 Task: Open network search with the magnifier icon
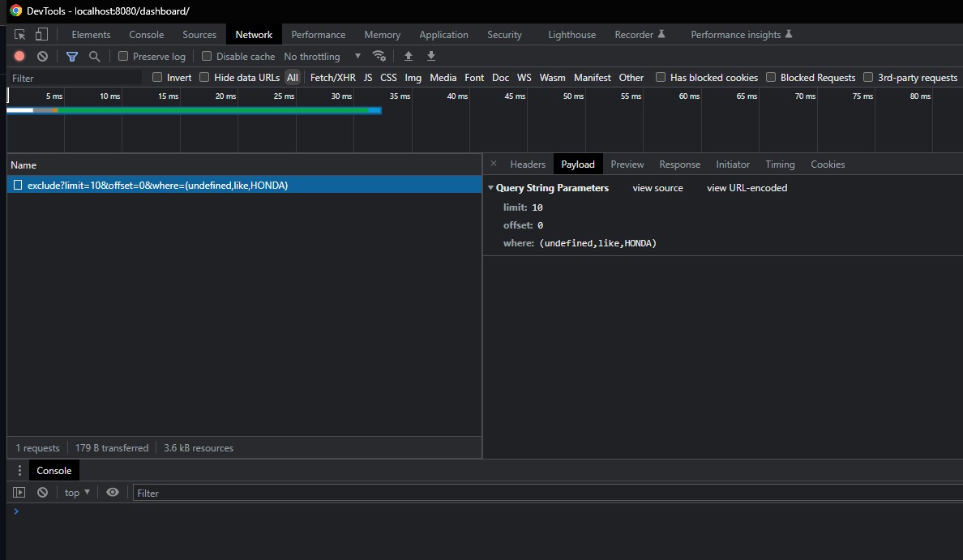coord(95,56)
